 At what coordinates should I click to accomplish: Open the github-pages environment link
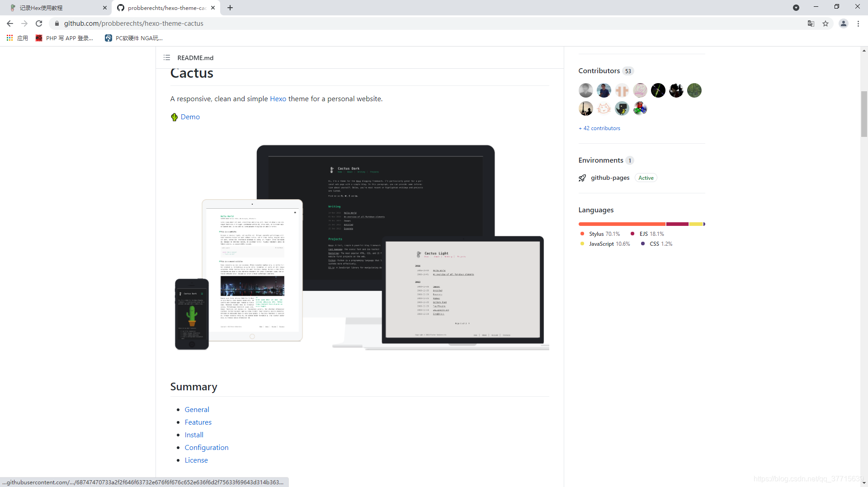click(x=610, y=178)
